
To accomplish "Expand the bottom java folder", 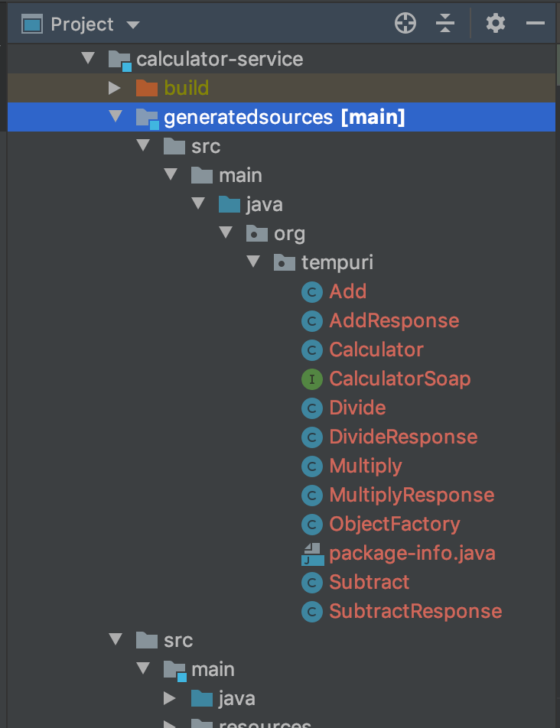I will click(x=171, y=698).
